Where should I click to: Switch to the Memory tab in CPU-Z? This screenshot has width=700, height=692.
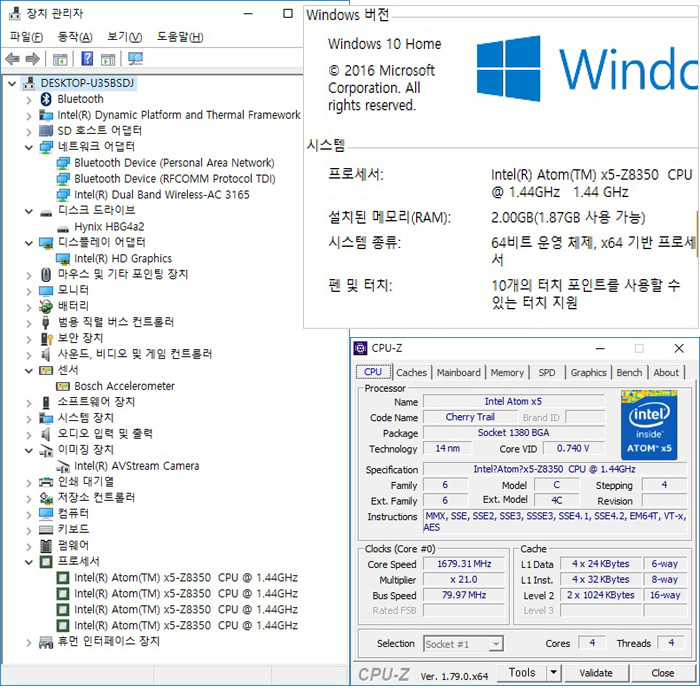[507, 373]
